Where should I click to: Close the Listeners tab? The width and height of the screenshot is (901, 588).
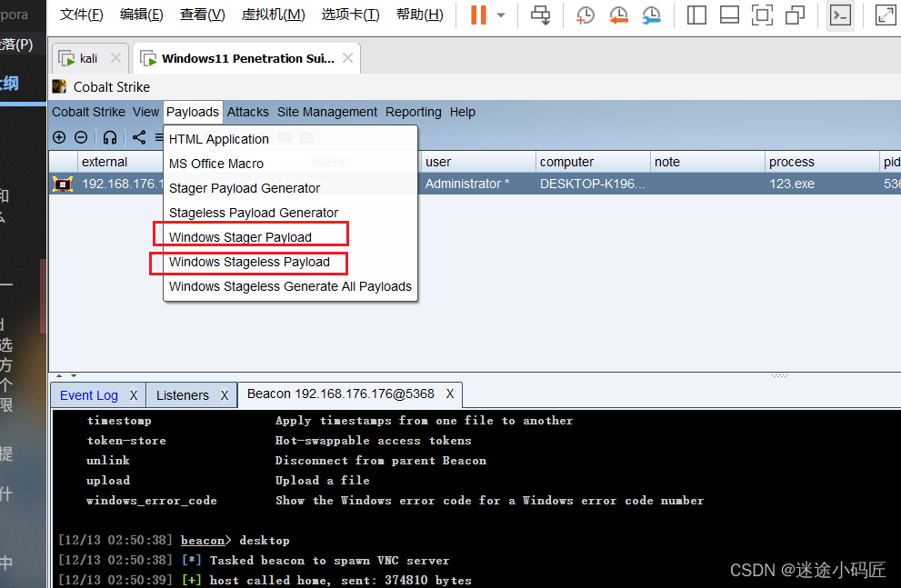click(x=225, y=395)
